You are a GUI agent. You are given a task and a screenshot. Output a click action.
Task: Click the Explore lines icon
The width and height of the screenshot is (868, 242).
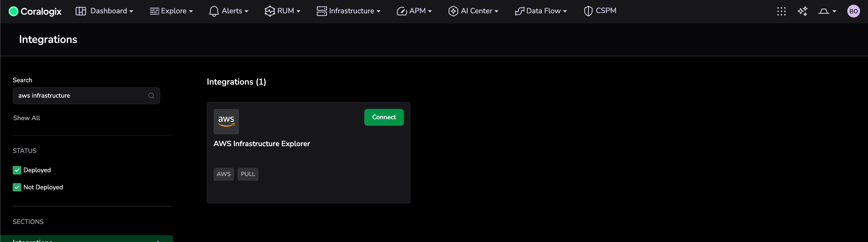click(x=154, y=11)
